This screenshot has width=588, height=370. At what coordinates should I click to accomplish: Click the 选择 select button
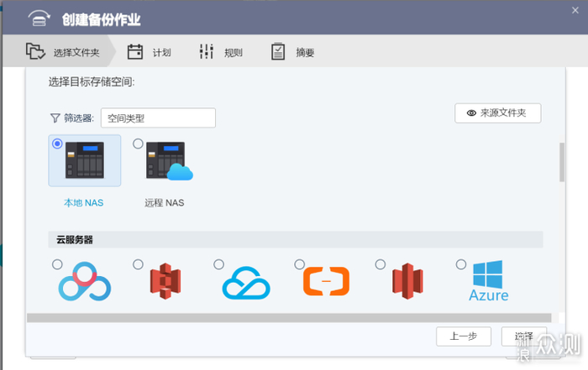tap(524, 336)
